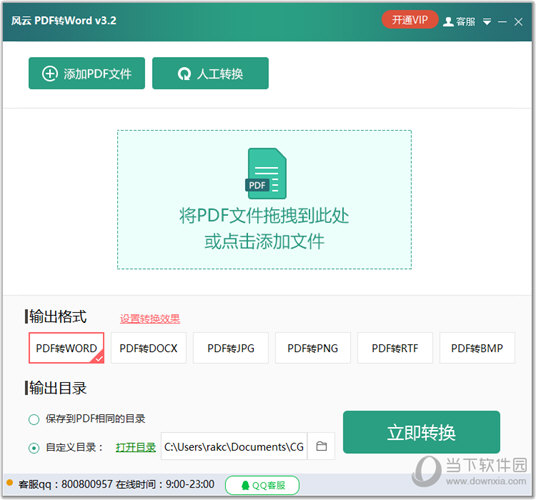The width and height of the screenshot is (536, 500).
Task: Select the PDF转RTF output format
Action: 395,348
